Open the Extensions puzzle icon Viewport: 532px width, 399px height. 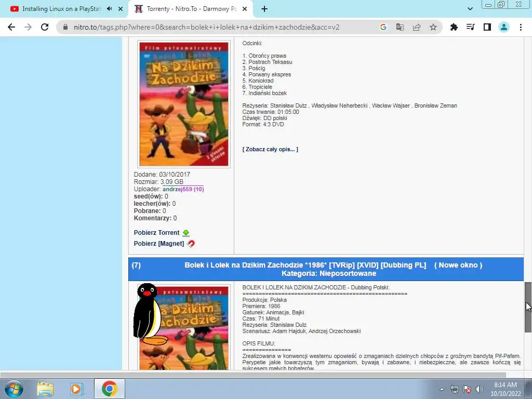tap(454, 27)
